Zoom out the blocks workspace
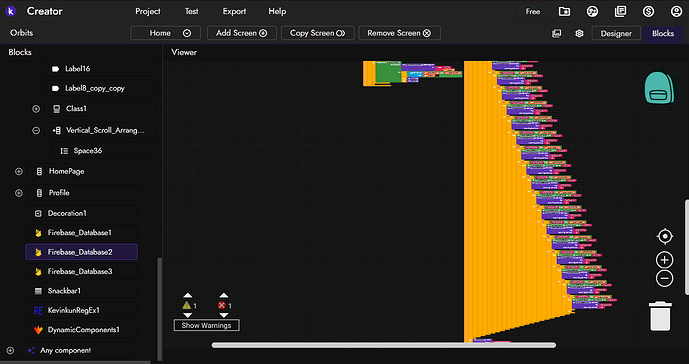This screenshot has width=689, height=364. 664,278
